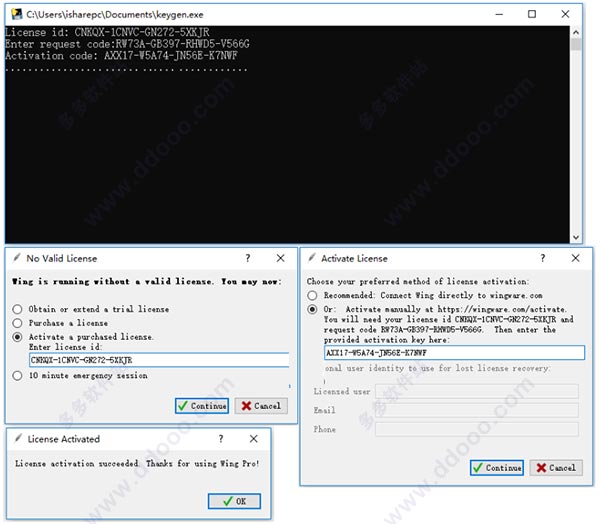The width and height of the screenshot is (600, 524).
Task: Close the License Activated dialog
Action: pos(253,439)
